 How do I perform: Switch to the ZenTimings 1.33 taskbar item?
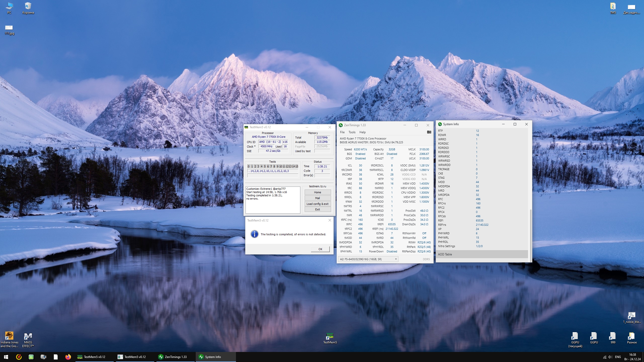[176, 357]
